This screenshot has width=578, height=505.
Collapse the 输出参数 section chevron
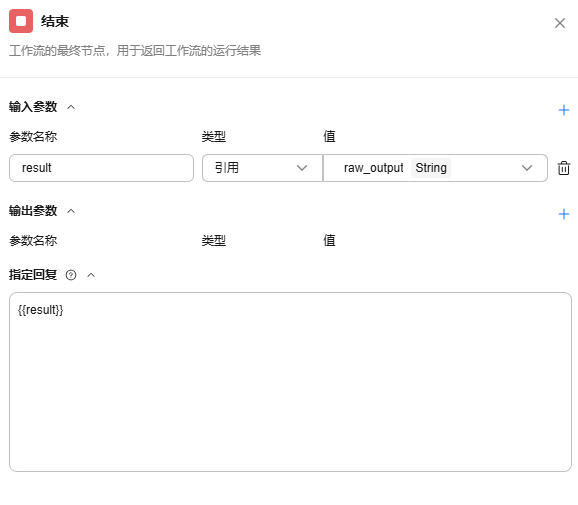[x=71, y=211]
